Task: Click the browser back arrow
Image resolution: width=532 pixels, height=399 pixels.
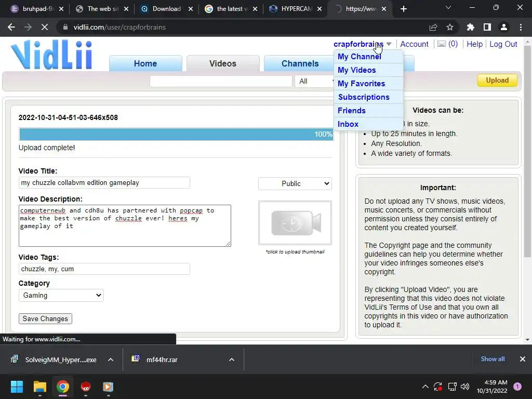Action: (x=11, y=27)
